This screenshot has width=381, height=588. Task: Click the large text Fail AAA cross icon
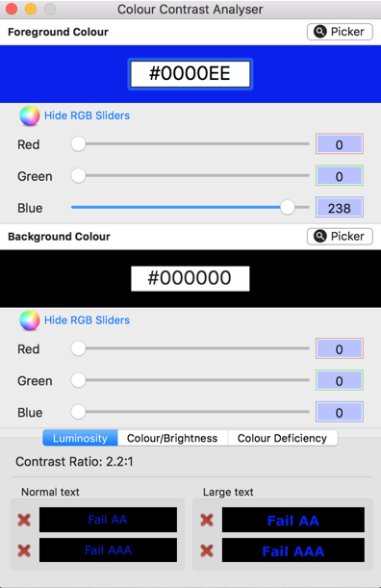tap(207, 550)
